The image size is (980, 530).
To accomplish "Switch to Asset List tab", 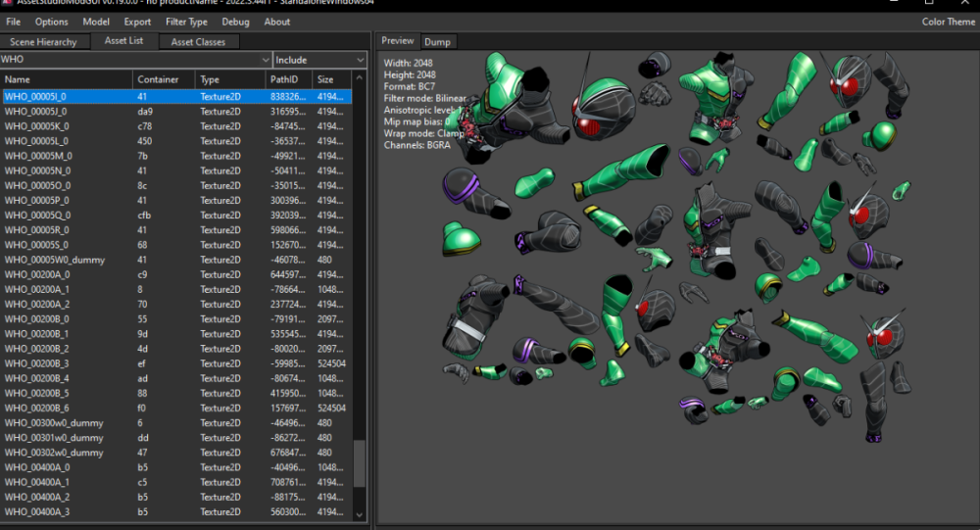I will pos(123,40).
